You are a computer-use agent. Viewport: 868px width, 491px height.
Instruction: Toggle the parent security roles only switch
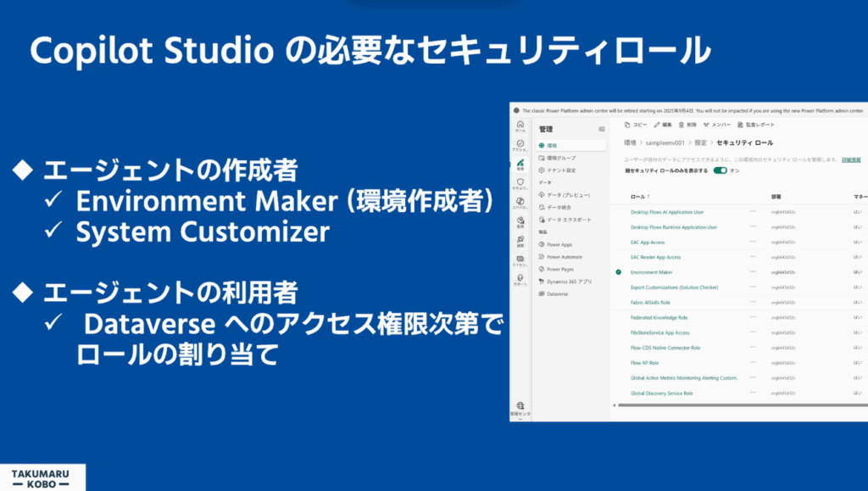pyautogui.click(x=720, y=170)
